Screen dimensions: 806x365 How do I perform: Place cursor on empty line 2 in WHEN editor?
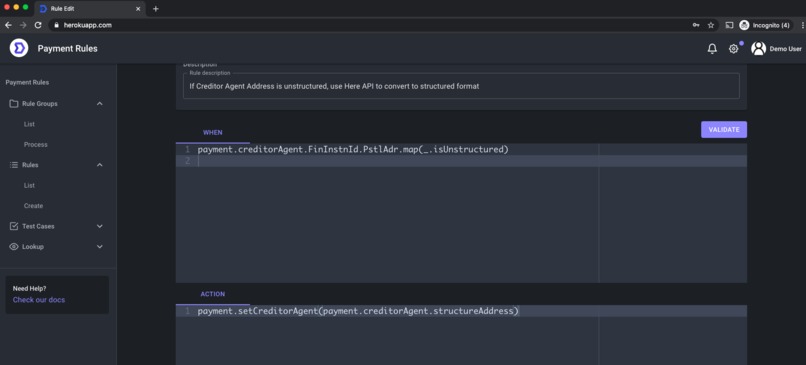pyautogui.click(x=461, y=161)
